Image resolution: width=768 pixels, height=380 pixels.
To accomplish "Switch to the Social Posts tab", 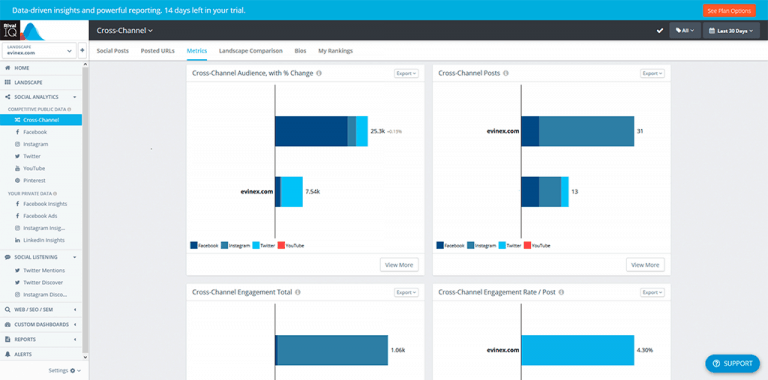I will point(113,51).
